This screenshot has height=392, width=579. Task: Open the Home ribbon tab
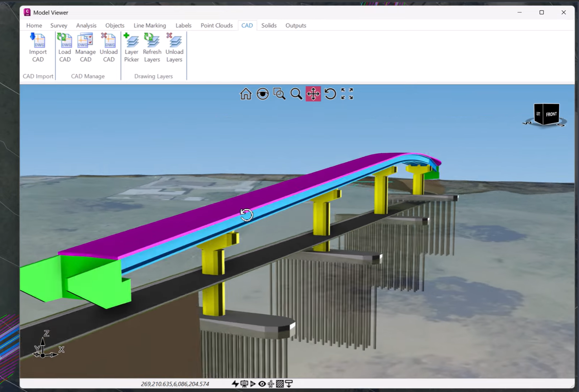pos(34,26)
